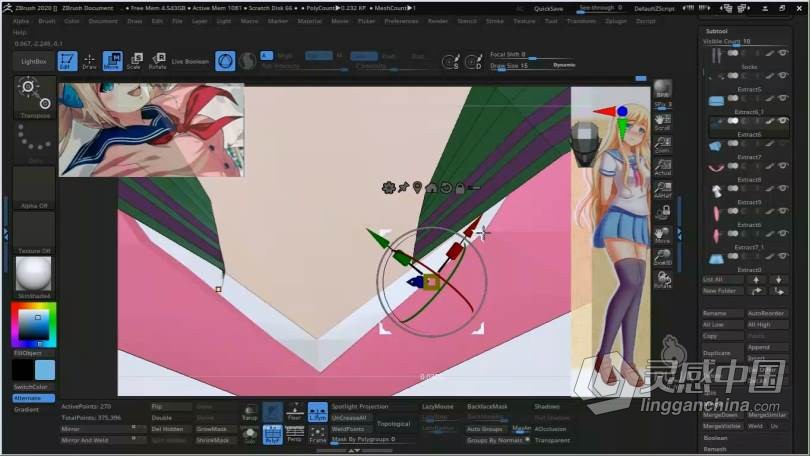Activate the Rotate mode button

coord(158,61)
